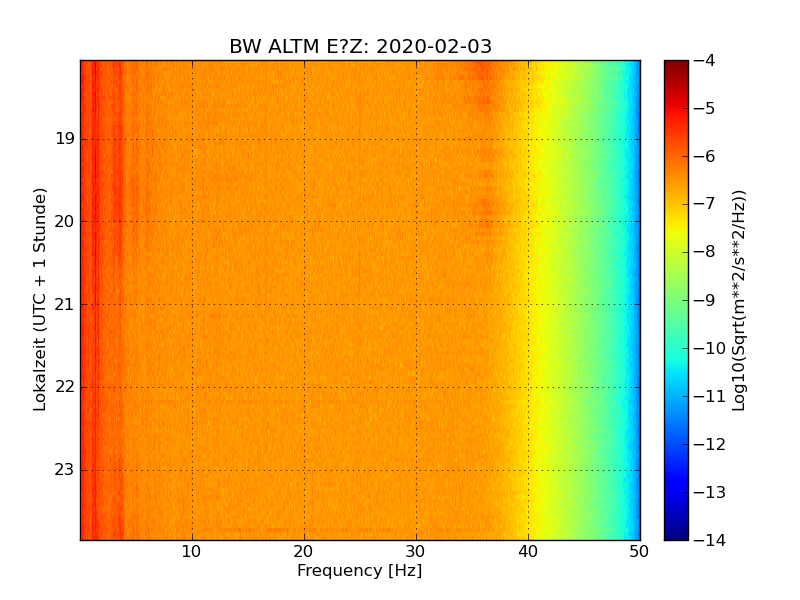
Task: Click the dark red top of the colorbar
Action: point(677,68)
